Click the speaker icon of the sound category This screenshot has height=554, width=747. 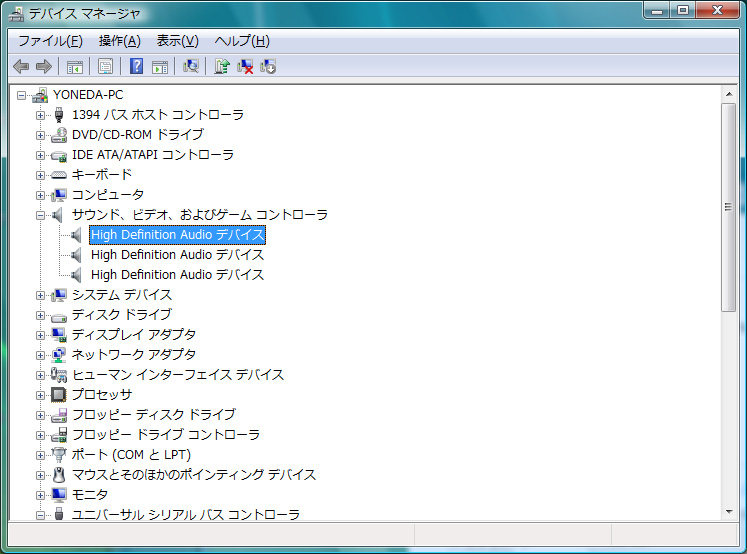click(58, 215)
